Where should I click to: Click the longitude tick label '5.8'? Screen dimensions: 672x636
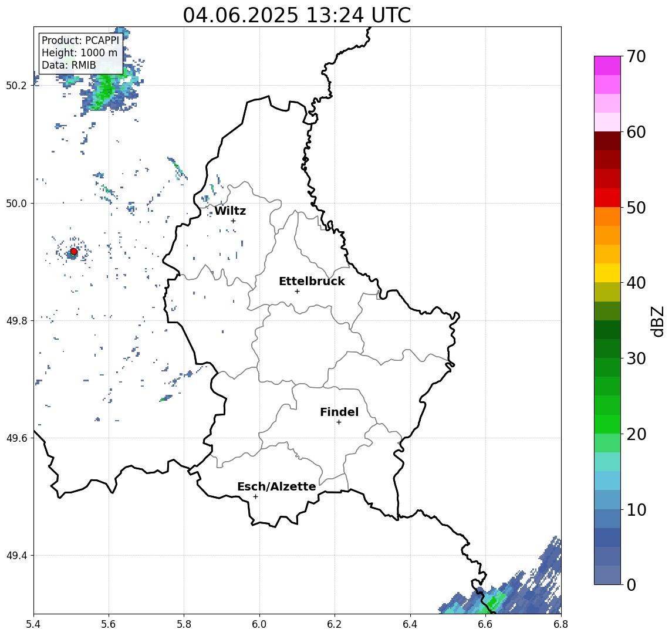(184, 624)
